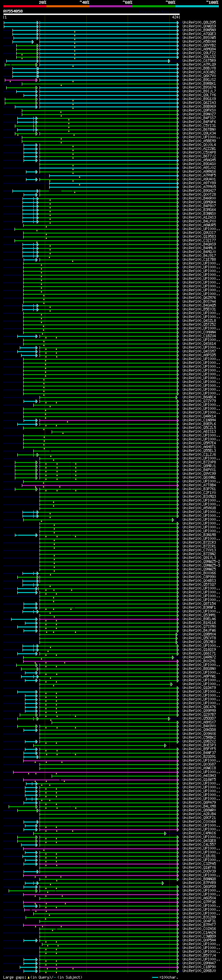Select label UniRef100_B9S674

pyautogui.click(x=199, y=88)
